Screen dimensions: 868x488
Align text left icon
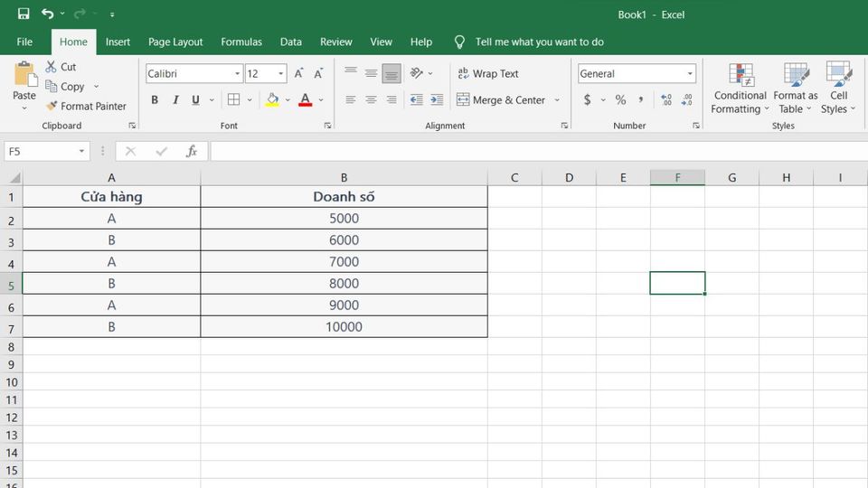(x=351, y=99)
